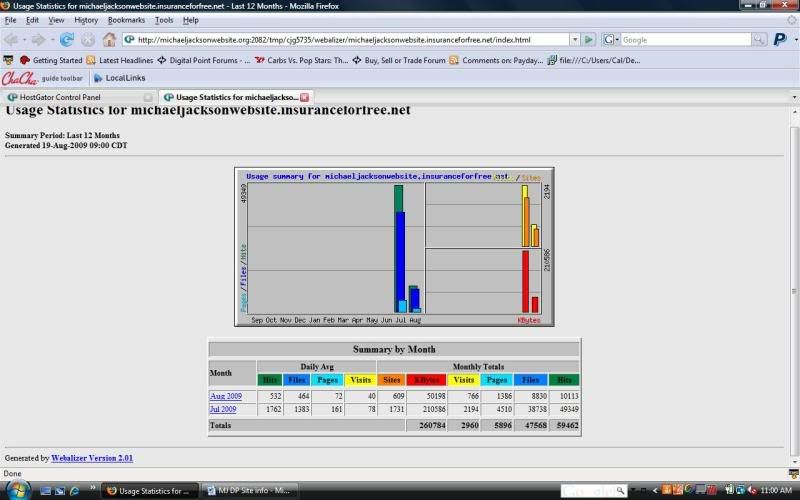Click the Back navigation arrow
The height and width of the screenshot is (500, 800).
(x=11, y=39)
